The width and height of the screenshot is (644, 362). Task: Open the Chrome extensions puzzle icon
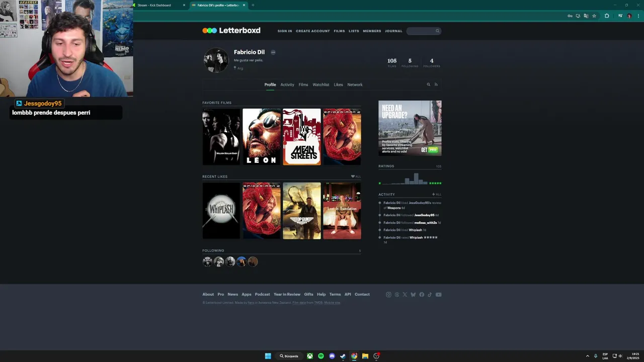607,16
